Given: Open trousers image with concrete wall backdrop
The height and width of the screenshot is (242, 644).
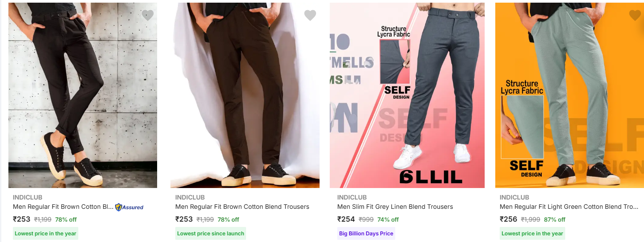Looking at the screenshot, I should (x=83, y=95).
